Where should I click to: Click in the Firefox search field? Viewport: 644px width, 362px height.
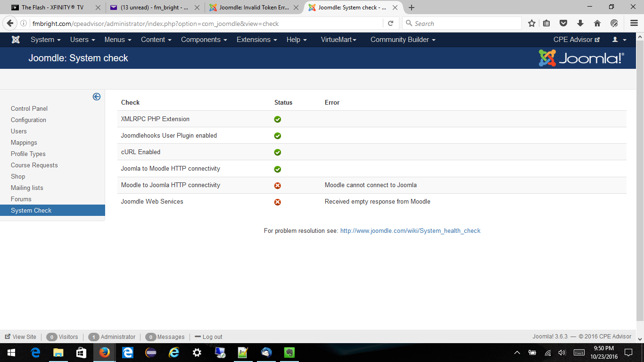click(464, 24)
